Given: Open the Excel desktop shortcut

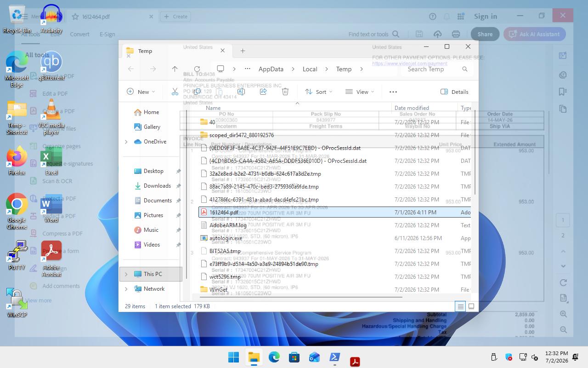Looking at the screenshot, I should pos(51,161).
